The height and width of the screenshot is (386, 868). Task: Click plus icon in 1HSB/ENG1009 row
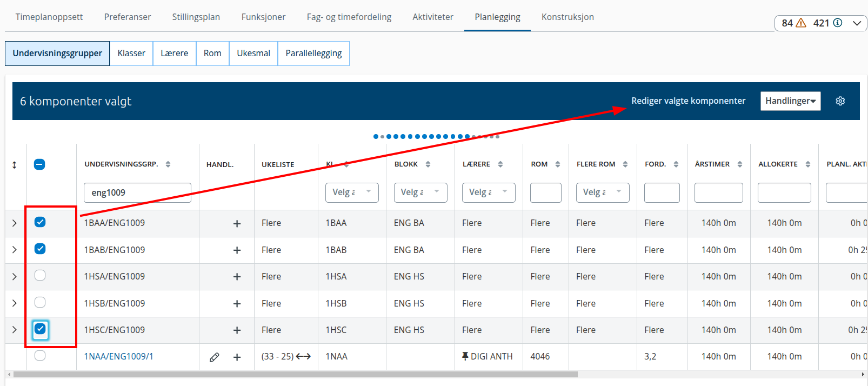[237, 304]
